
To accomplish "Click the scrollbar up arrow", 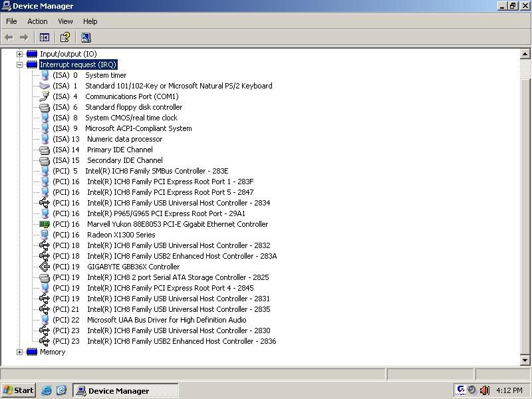I will 525,54.
